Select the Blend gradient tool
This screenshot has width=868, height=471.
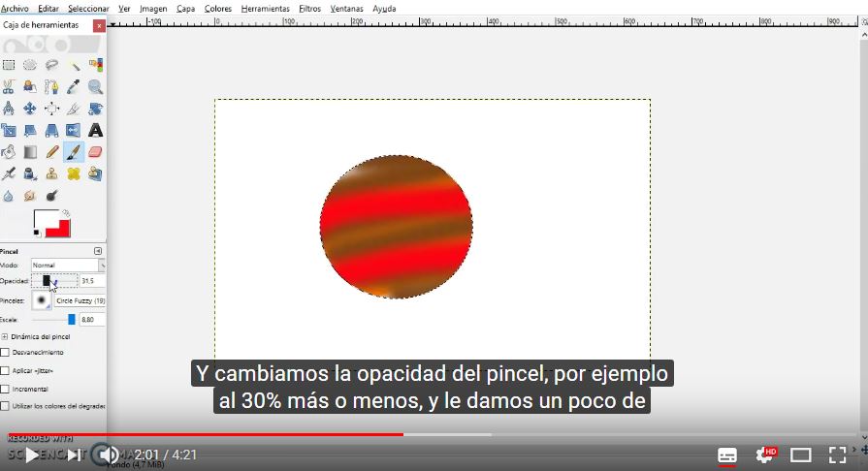(30, 151)
